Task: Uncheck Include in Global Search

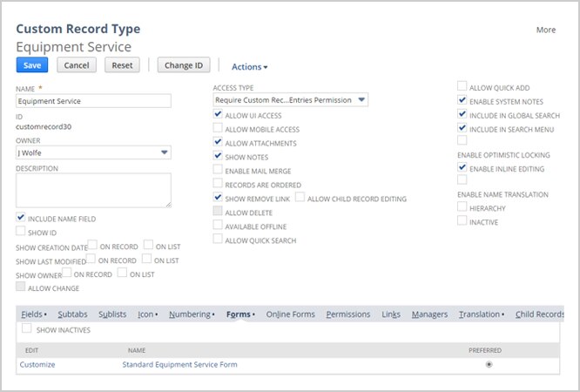Action: 462,113
